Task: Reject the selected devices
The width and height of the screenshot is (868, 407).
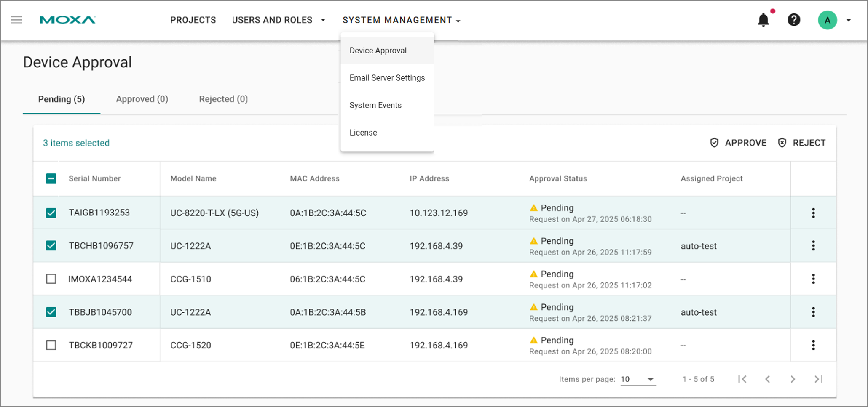Action: 801,143
